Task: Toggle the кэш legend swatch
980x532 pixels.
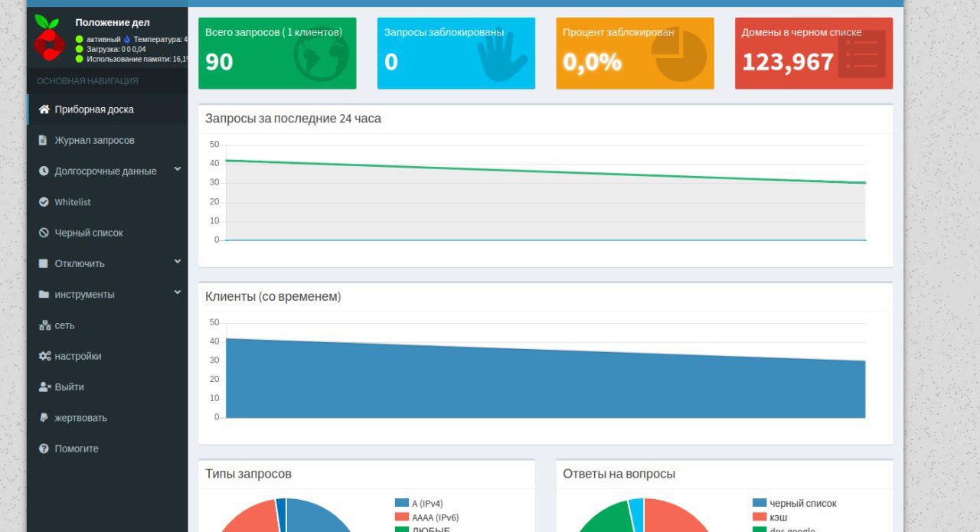Action: tap(759, 517)
